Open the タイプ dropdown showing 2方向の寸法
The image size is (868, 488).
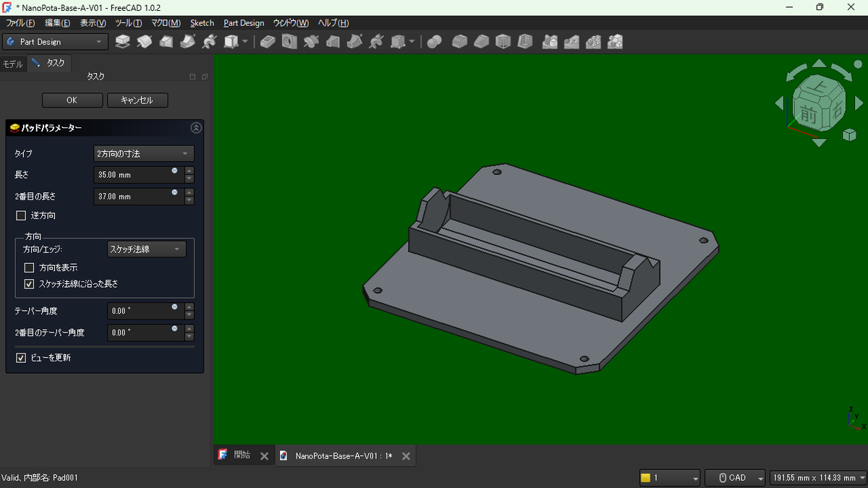144,153
